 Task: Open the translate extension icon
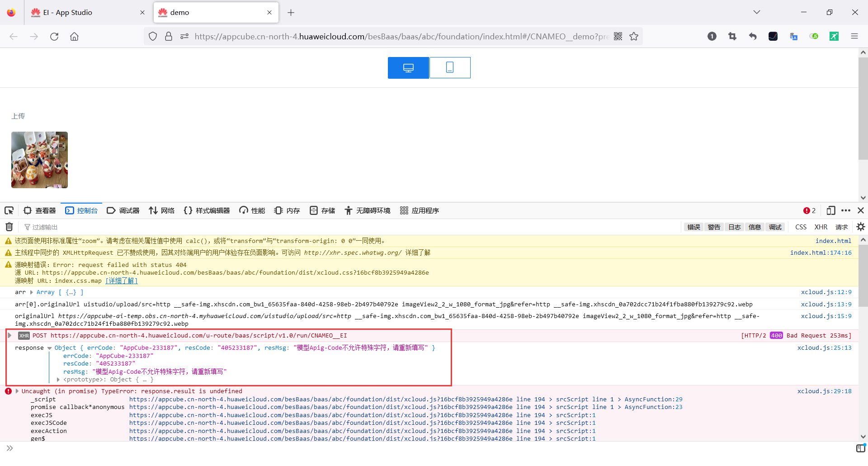[x=793, y=37]
